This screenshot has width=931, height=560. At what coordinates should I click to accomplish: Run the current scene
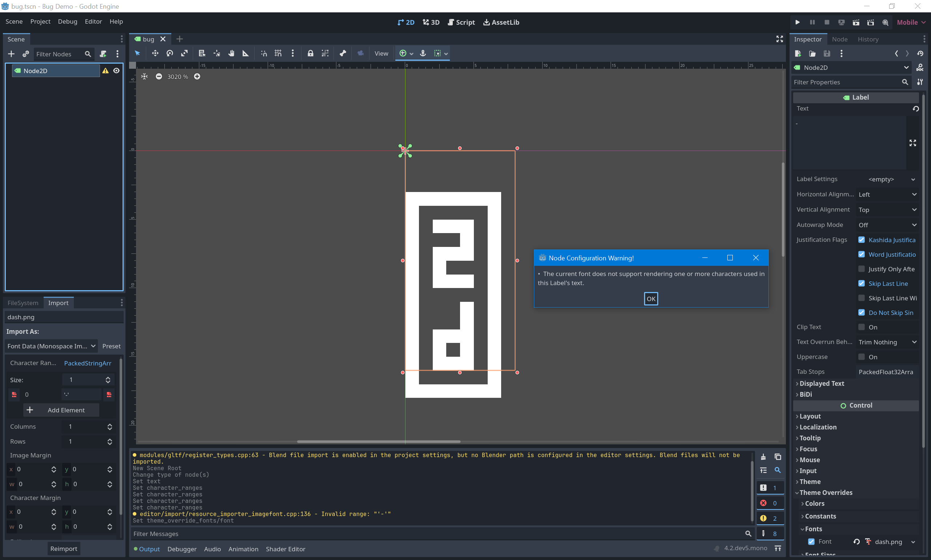(855, 22)
